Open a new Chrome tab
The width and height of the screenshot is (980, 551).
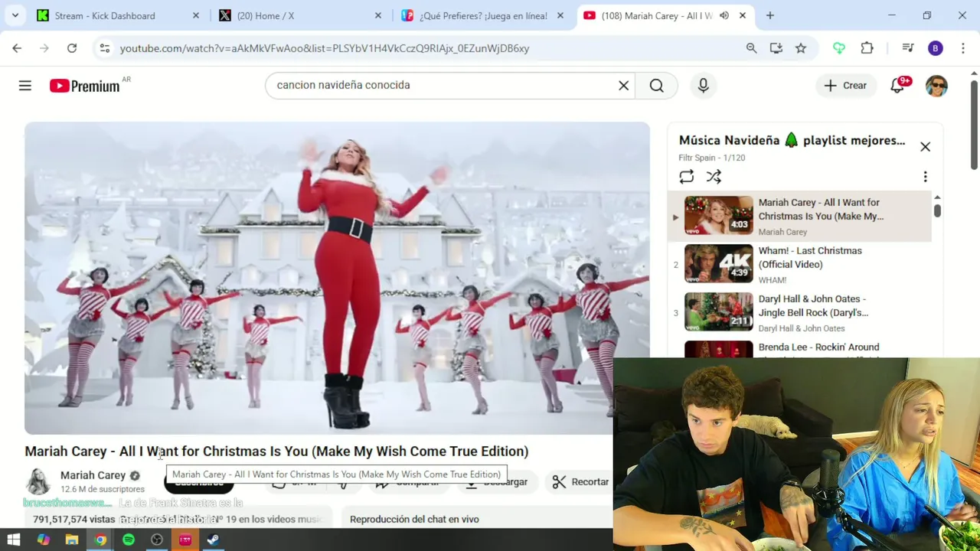[x=770, y=15]
